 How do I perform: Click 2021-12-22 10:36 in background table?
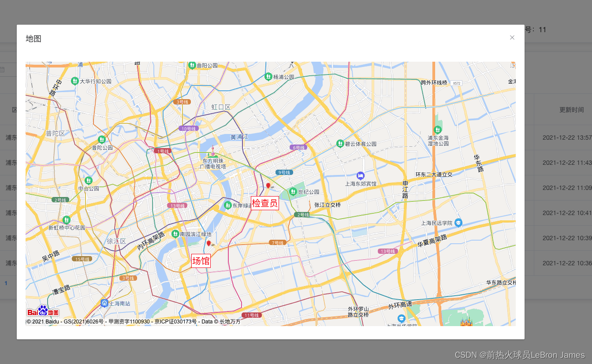coord(567,263)
